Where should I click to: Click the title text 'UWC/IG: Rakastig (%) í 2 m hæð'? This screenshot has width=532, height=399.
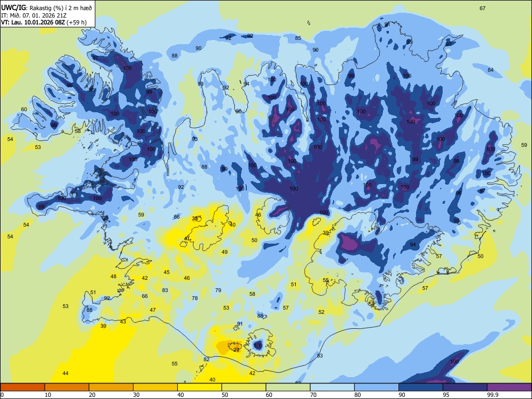tap(46, 7)
